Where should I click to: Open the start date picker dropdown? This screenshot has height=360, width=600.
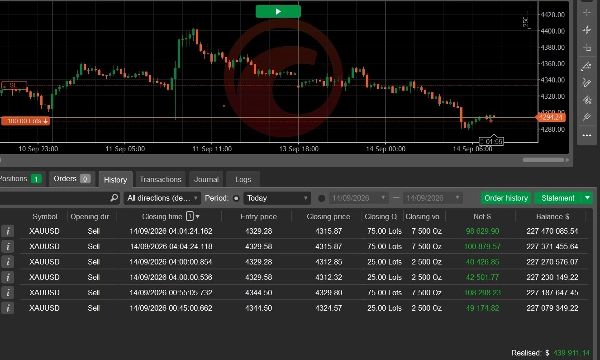coord(359,198)
